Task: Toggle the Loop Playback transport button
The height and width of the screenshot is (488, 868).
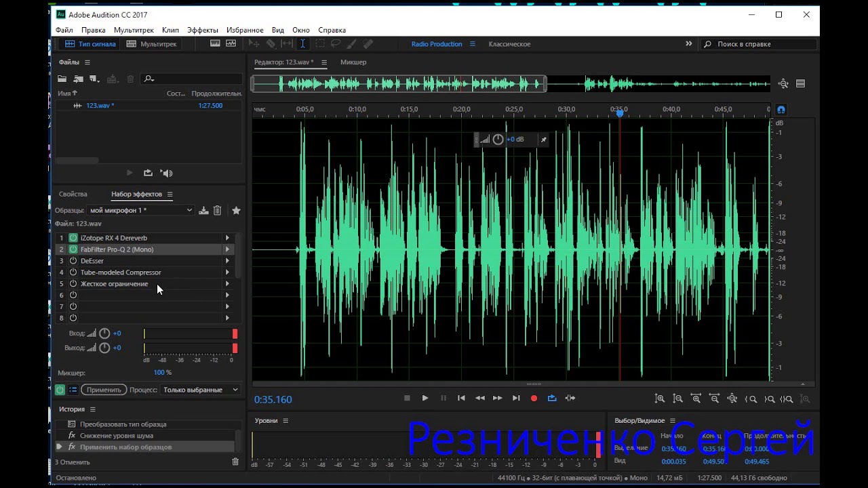Action: point(552,399)
